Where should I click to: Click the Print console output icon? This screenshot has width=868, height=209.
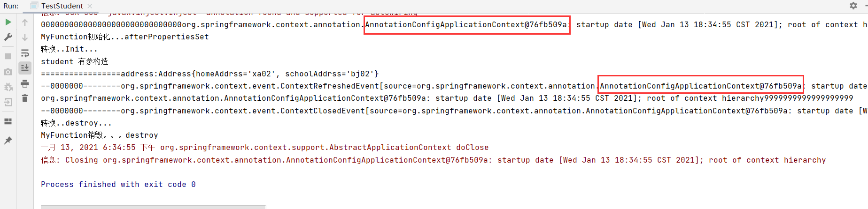point(25,84)
